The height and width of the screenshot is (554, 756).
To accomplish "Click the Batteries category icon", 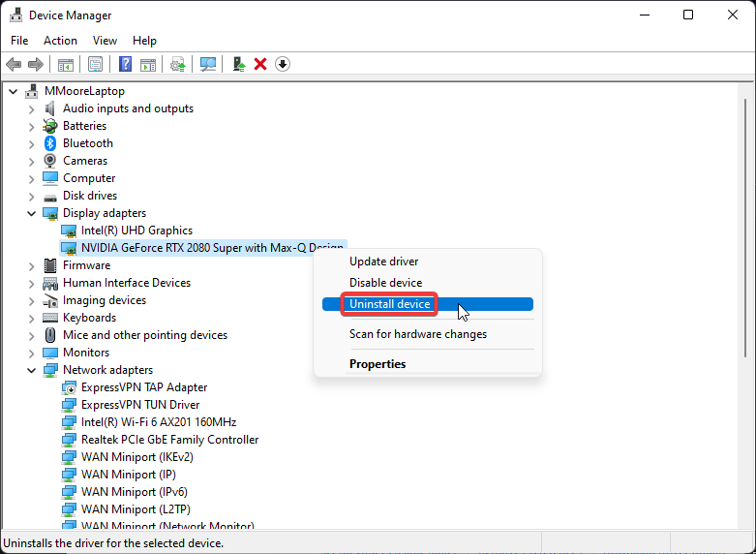I will point(50,126).
